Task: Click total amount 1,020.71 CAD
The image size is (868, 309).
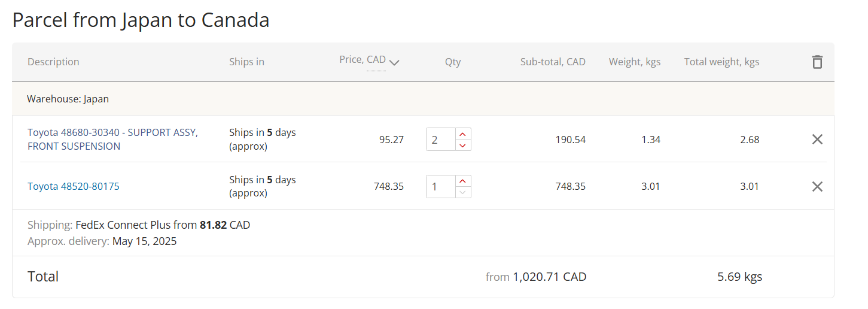Action: tap(550, 277)
